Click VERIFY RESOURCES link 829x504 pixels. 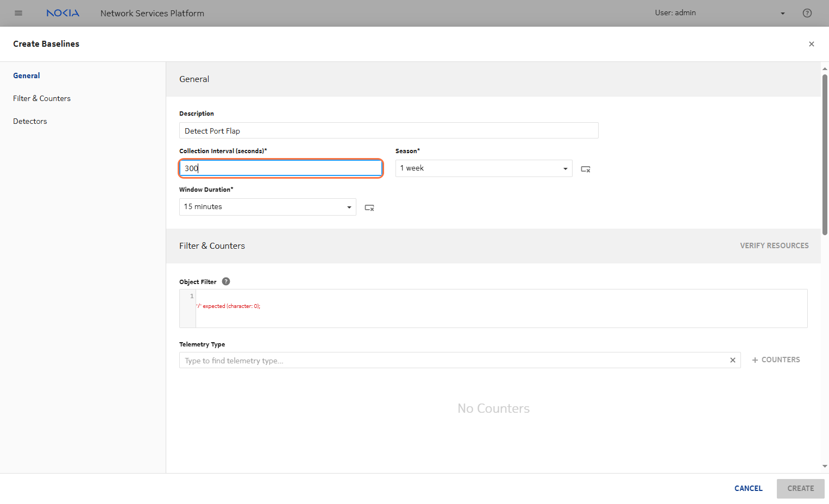774,245
